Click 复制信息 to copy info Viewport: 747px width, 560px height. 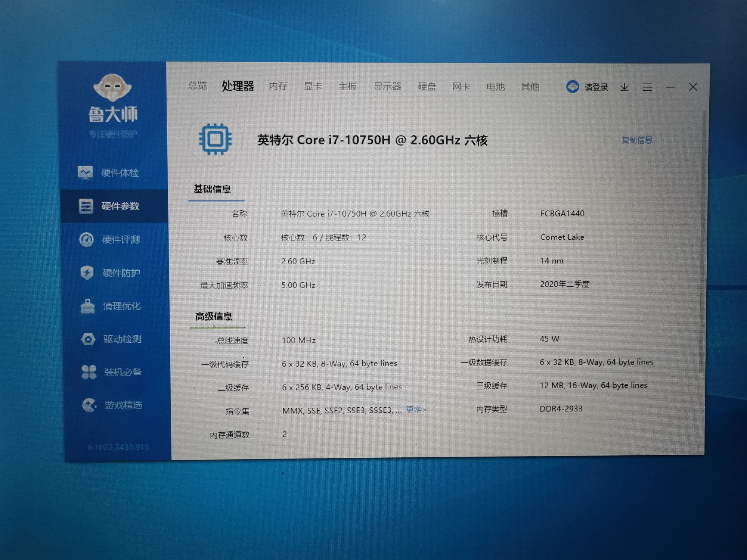click(637, 140)
